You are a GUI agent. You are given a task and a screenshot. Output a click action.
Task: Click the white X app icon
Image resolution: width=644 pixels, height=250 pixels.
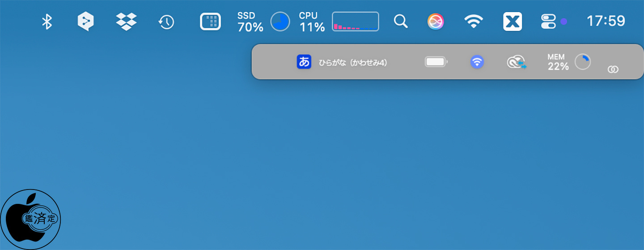pos(513,22)
